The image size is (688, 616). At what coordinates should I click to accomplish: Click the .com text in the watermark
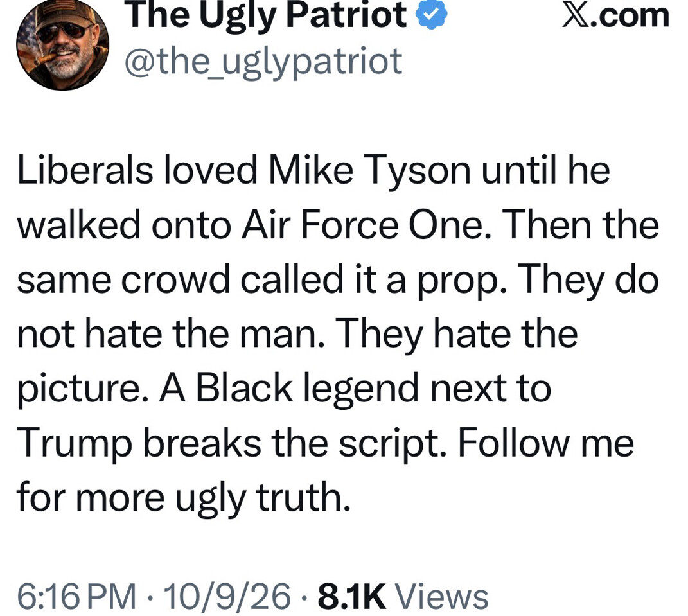click(x=630, y=16)
